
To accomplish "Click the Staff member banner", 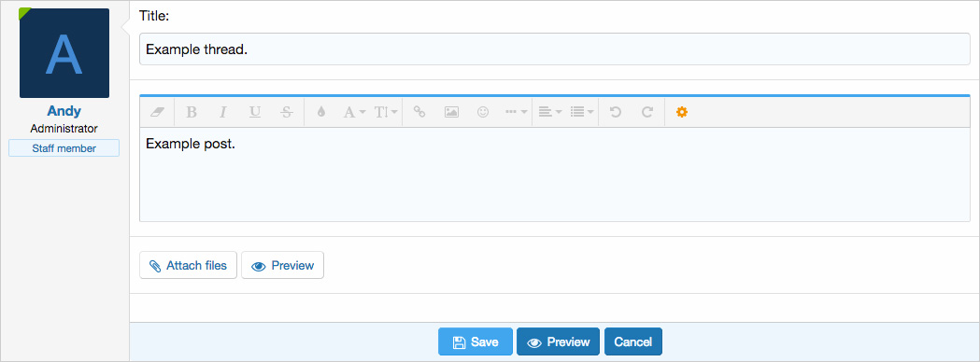I will tap(64, 148).
